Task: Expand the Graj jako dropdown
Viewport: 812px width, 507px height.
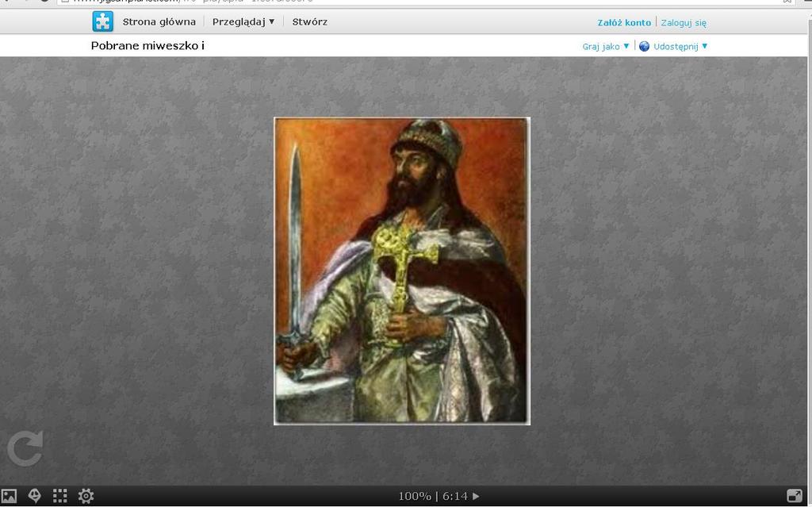Action: point(606,46)
